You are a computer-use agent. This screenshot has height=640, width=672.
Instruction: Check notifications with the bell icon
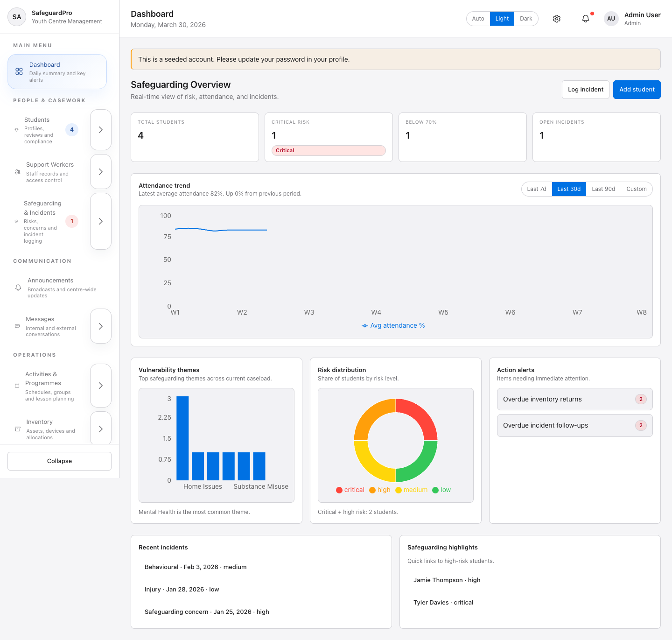coord(586,18)
